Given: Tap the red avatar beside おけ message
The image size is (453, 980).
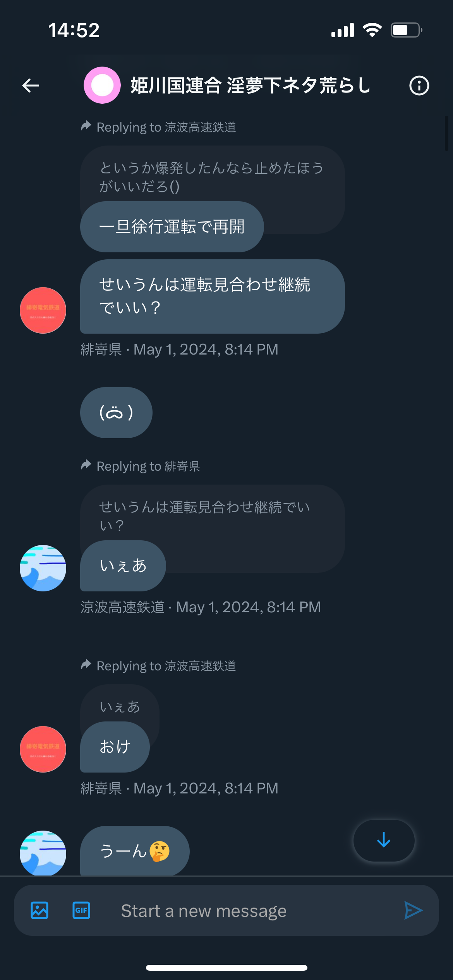Looking at the screenshot, I should pos(43,749).
